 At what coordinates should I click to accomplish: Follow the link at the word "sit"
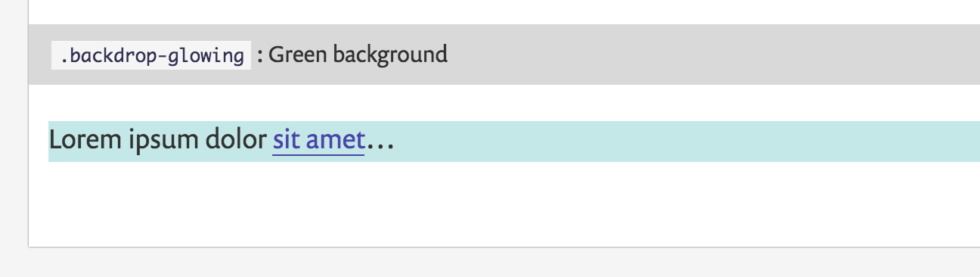click(x=286, y=142)
